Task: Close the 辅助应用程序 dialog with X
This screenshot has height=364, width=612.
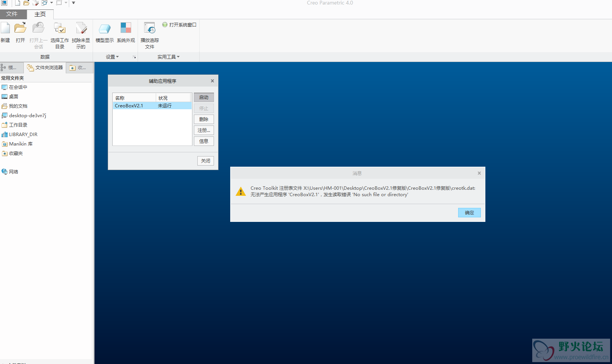Action: pyautogui.click(x=212, y=81)
